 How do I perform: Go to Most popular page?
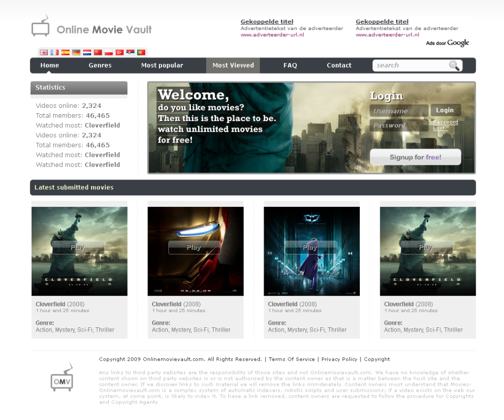coord(162,65)
